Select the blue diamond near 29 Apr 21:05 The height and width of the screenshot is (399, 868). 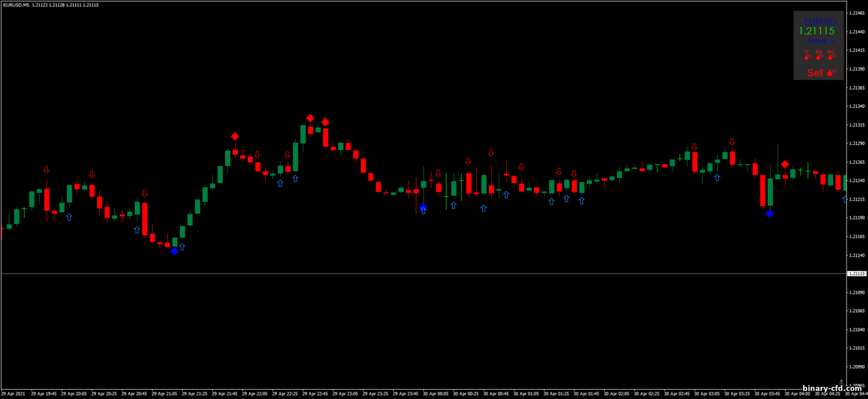pyautogui.click(x=174, y=251)
